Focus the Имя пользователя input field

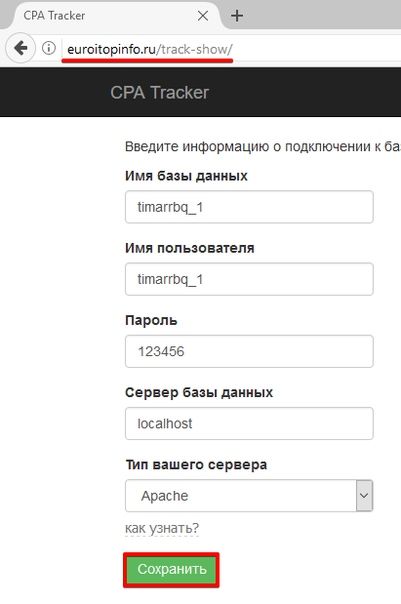click(x=249, y=279)
